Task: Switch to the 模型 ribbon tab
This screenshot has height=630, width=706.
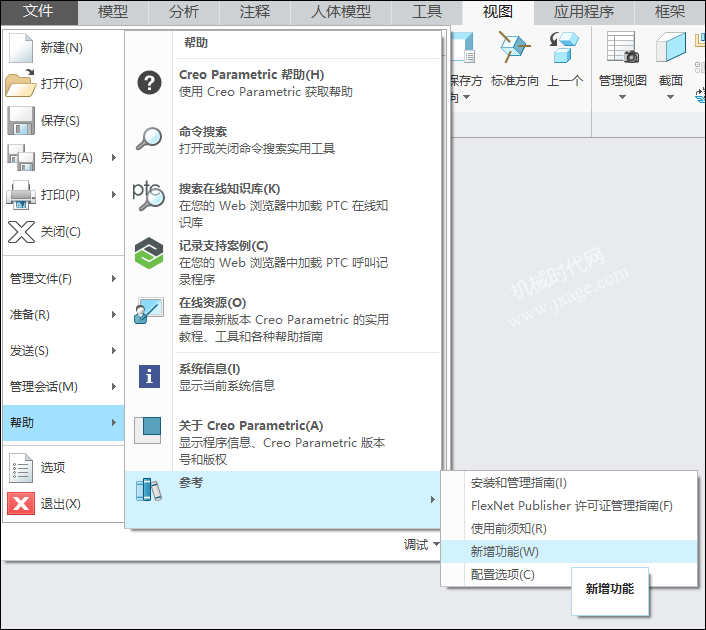Action: click(113, 12)
